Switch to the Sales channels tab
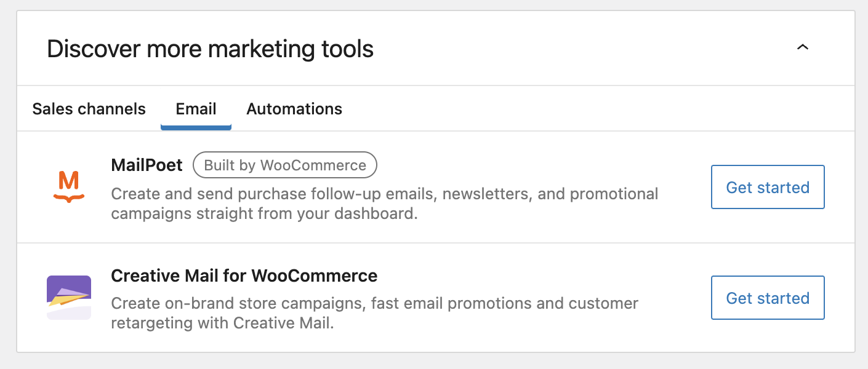 (x=89, y=109)
